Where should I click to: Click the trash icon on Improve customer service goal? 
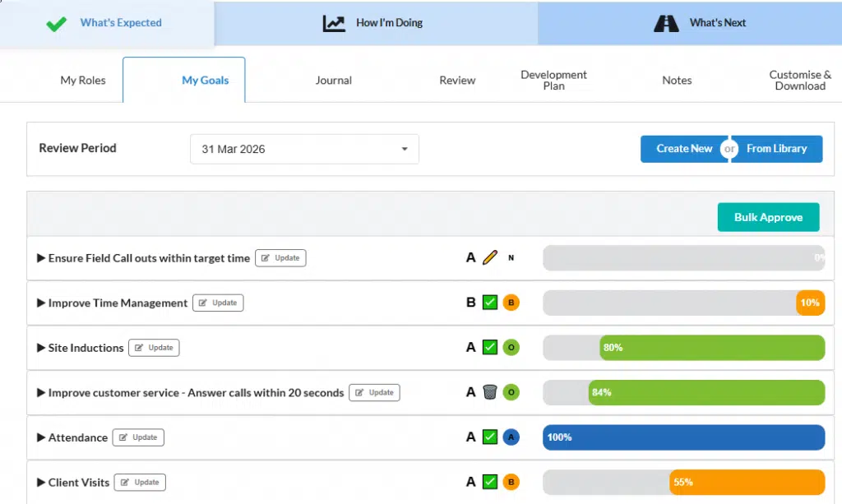pos(490,392)
